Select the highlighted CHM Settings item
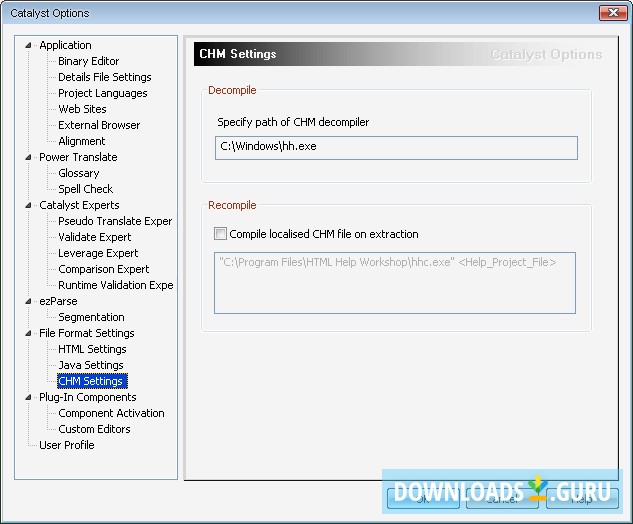633x524 pixels. point(92,381)
